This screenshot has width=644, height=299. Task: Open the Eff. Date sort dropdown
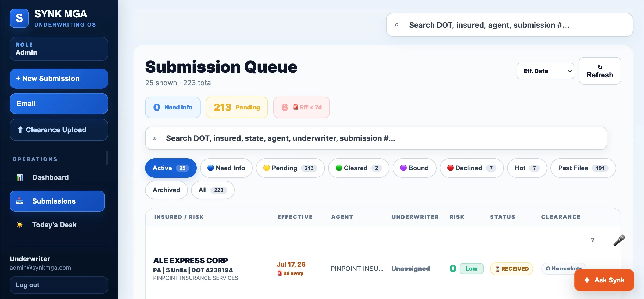tap(545, 71)
